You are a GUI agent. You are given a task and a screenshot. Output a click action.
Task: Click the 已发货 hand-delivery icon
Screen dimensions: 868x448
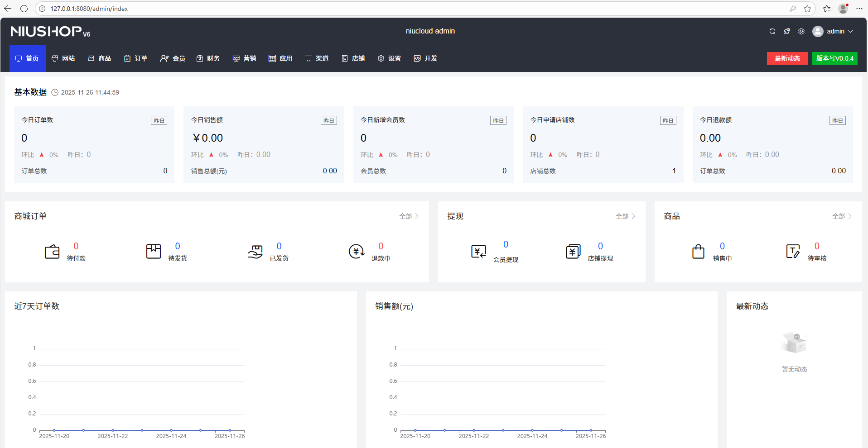255,252
